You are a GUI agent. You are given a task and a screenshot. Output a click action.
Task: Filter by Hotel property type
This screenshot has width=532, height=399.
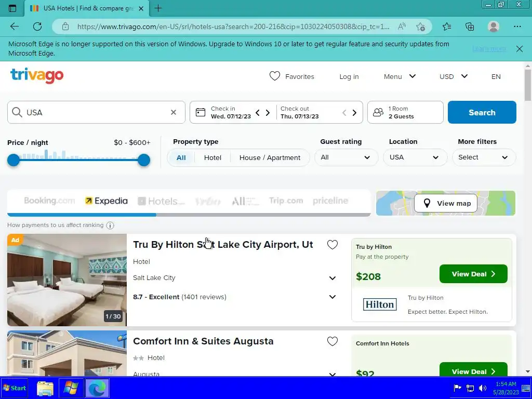coord(212,157)
